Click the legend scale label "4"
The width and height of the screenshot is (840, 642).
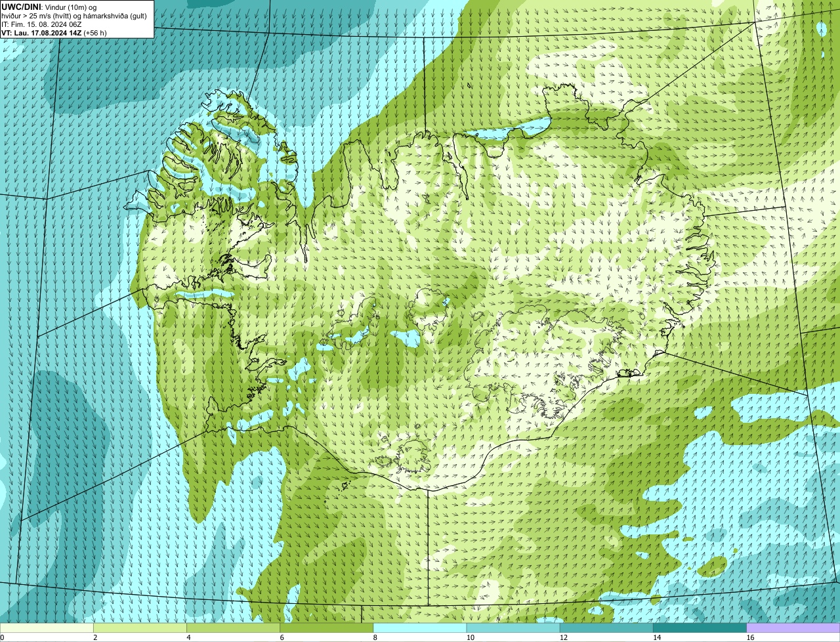click(x=188, y=637)
